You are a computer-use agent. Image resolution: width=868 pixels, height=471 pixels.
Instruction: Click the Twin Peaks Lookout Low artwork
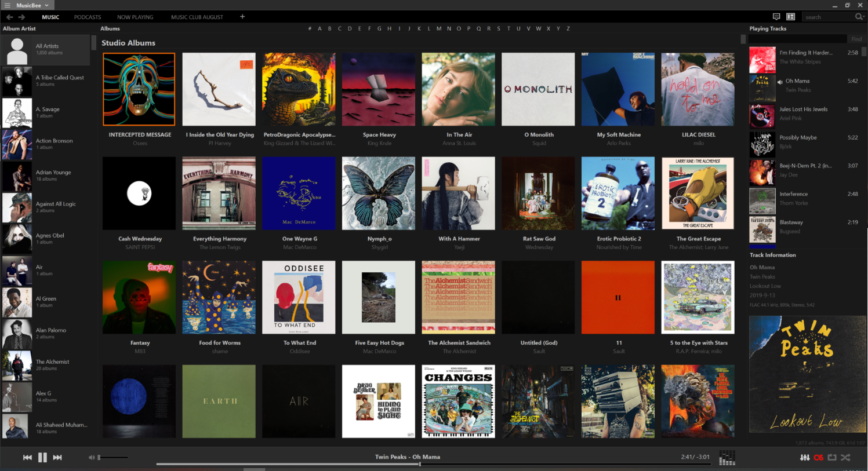click(x=807, y=374)
